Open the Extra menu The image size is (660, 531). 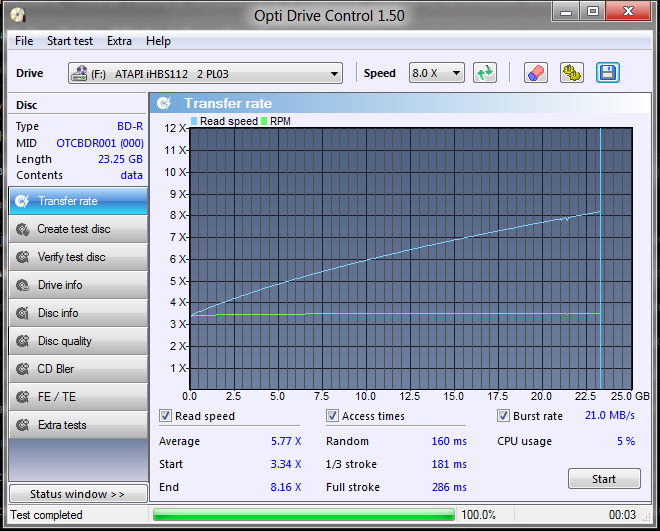point(119,41)
